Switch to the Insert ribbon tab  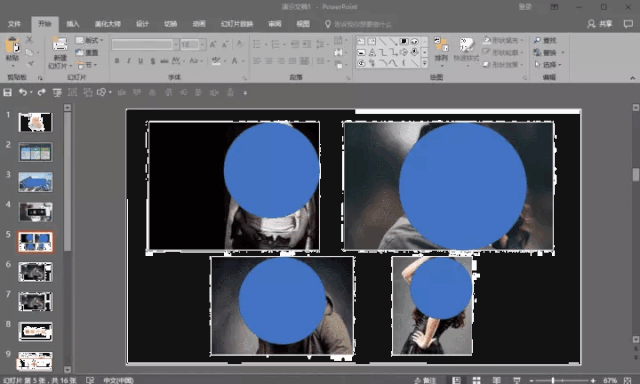[x=73, y=24]
